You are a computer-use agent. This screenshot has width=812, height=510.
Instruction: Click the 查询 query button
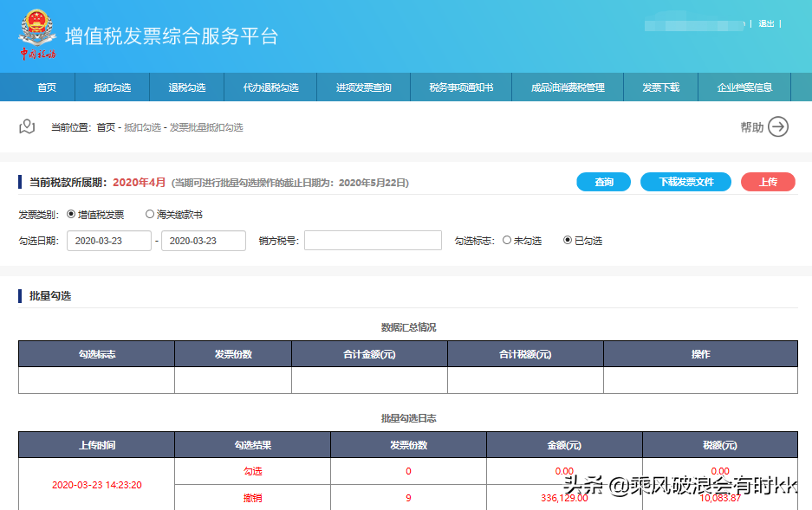click(603, 182)
